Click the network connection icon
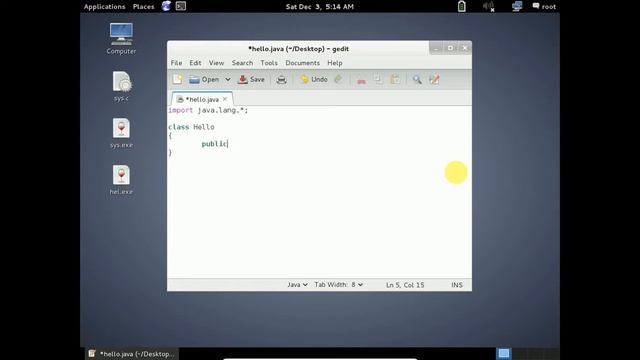This screenshot has width=640, height=360. [517, 6]
